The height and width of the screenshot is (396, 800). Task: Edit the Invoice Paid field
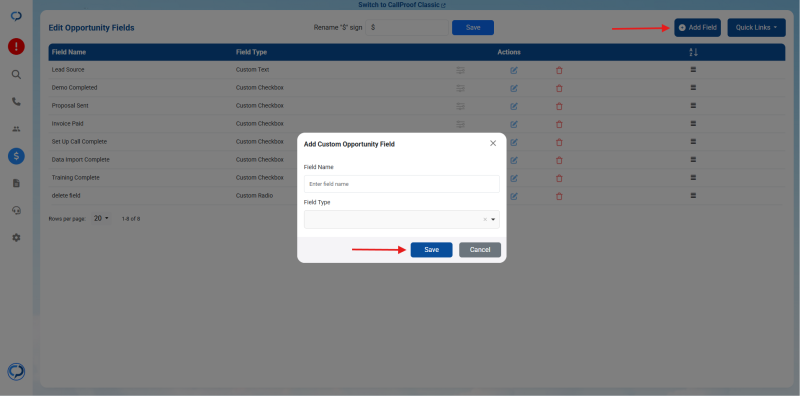[x=514, y=124]
